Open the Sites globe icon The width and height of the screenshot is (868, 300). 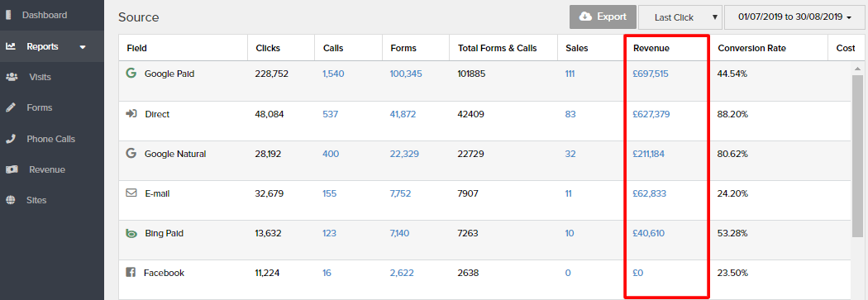pos(11,200)
